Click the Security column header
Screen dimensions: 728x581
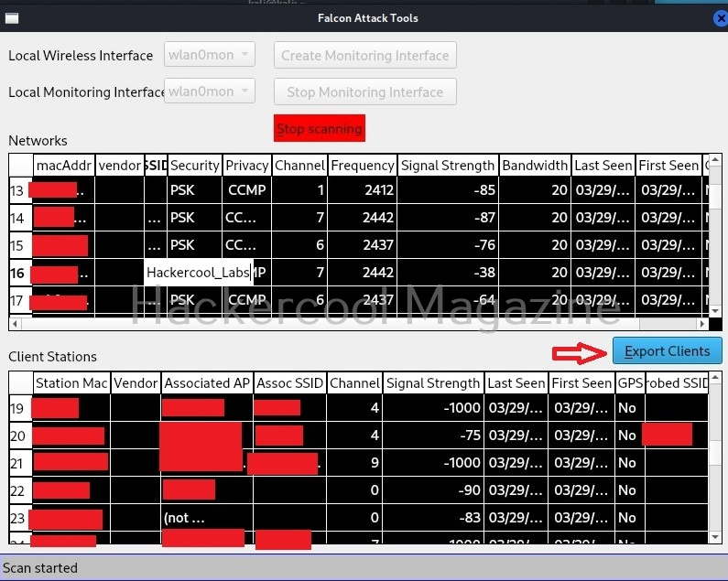coord(194,166)
